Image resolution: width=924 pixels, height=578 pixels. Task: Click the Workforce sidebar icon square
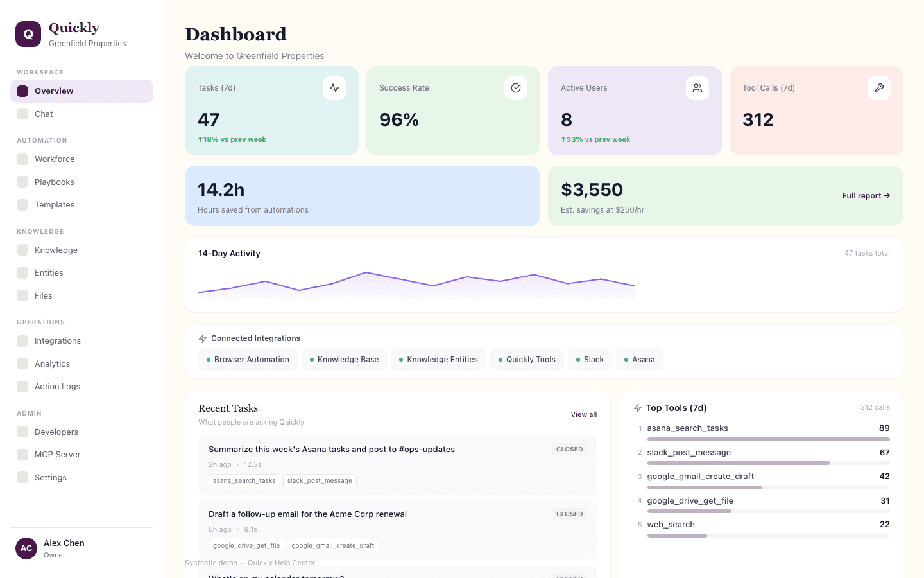[22, 159]
